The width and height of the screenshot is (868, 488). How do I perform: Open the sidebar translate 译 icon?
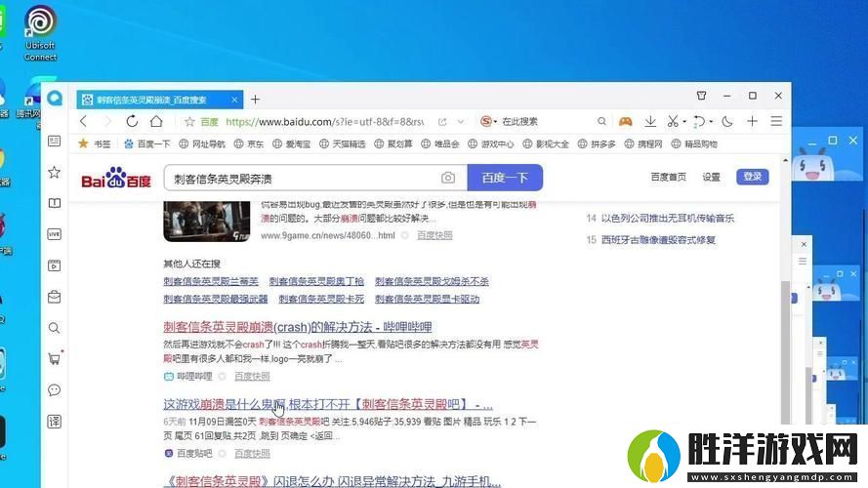point(55,422)
